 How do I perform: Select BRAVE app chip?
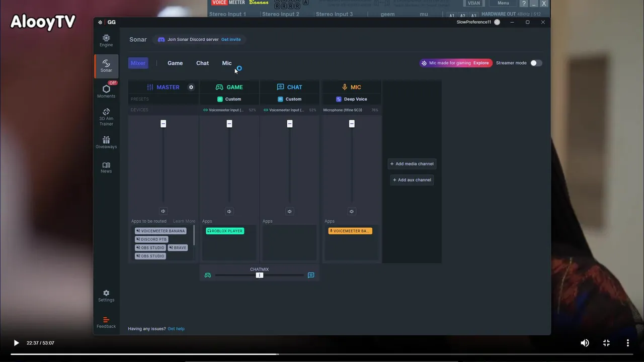click(x=178, y=247)
